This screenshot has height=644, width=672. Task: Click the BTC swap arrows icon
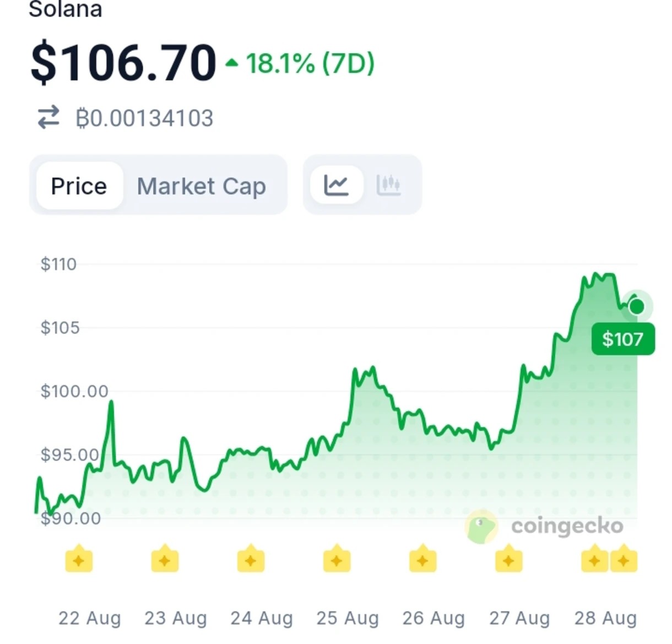pos(48,117)
